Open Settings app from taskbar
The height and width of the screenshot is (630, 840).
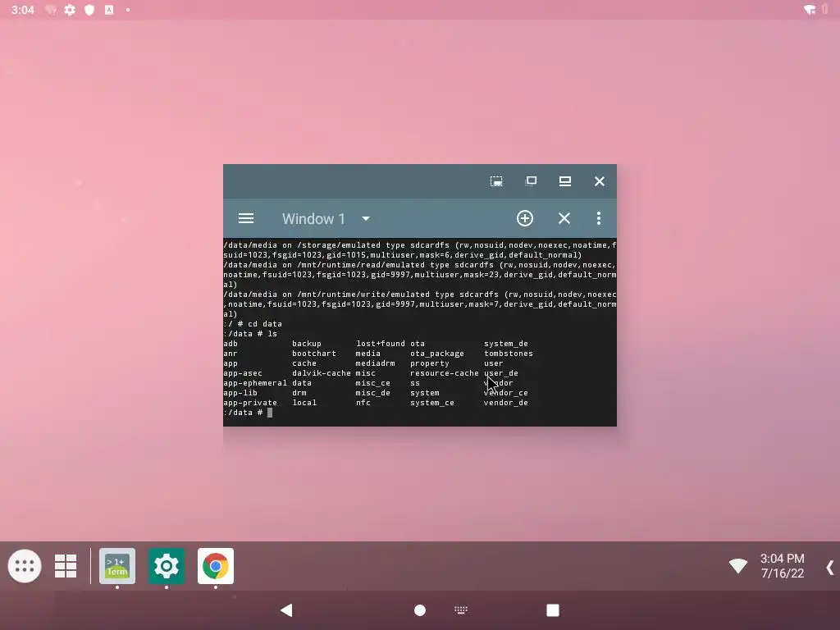pyautogui.click(x=167, y=566)
